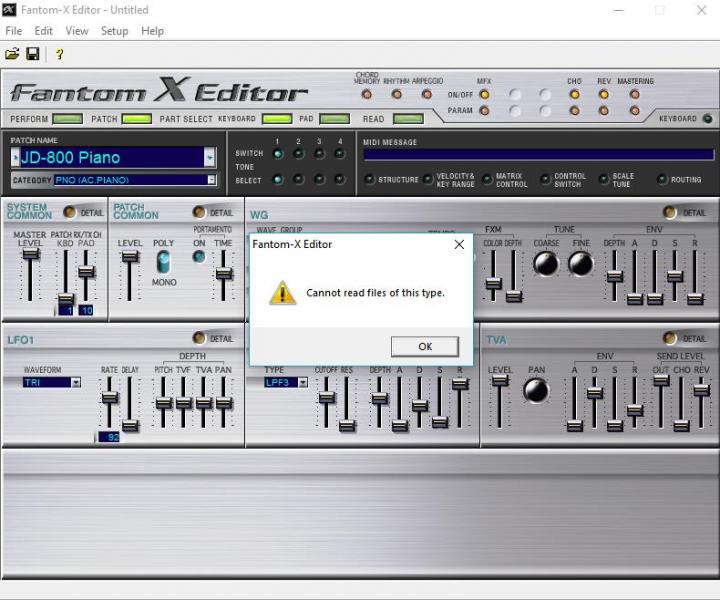Screen dimensions: 720x600
Task: Click the KEYBOARD LED at top right
Action: click(708, 119)
